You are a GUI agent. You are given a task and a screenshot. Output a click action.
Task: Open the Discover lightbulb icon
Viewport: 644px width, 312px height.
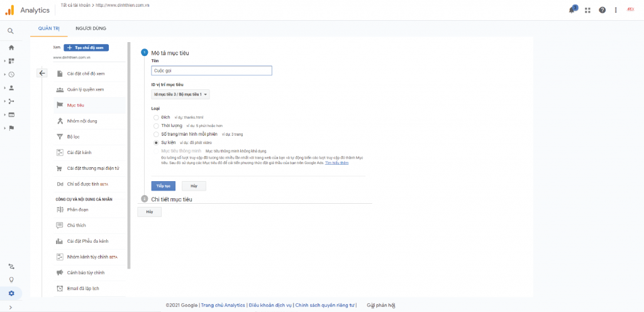[11, 280]
